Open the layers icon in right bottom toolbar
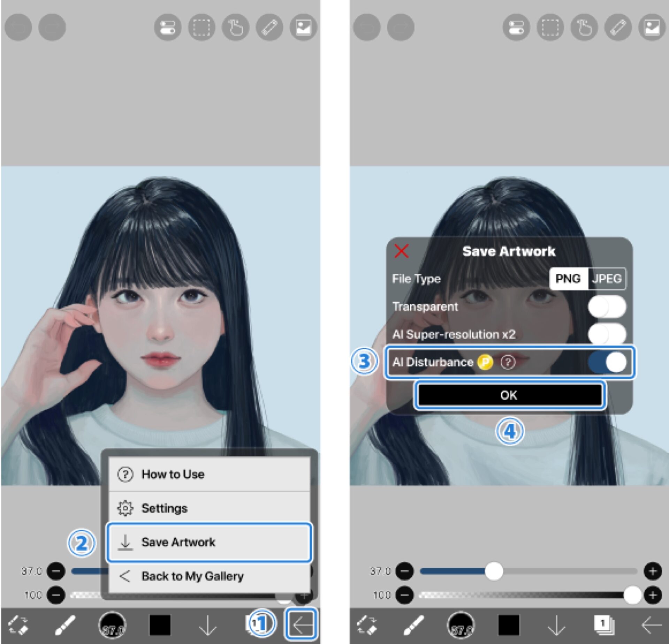The image size is (669, 644). [x=604, y=625]
